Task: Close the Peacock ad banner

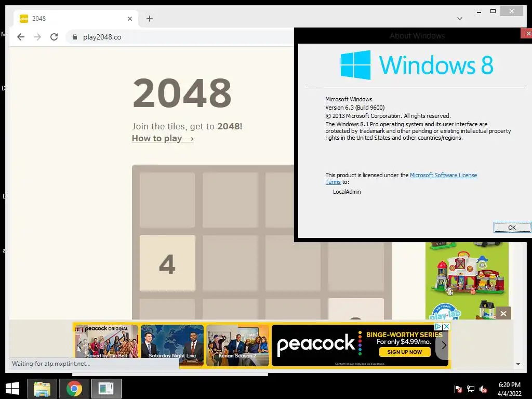Action: pyautogui.click(x=447, y=326)
